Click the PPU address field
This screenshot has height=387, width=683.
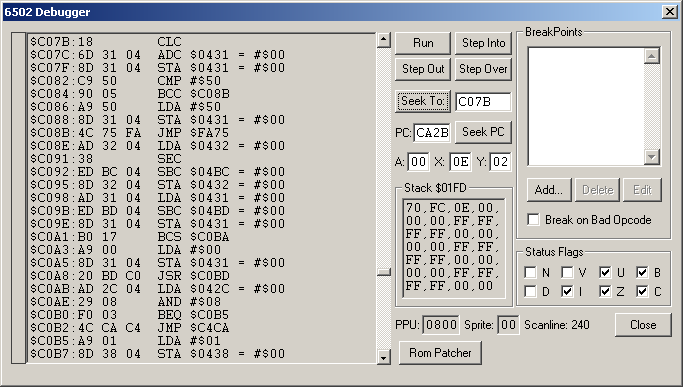tap(441, 325)
